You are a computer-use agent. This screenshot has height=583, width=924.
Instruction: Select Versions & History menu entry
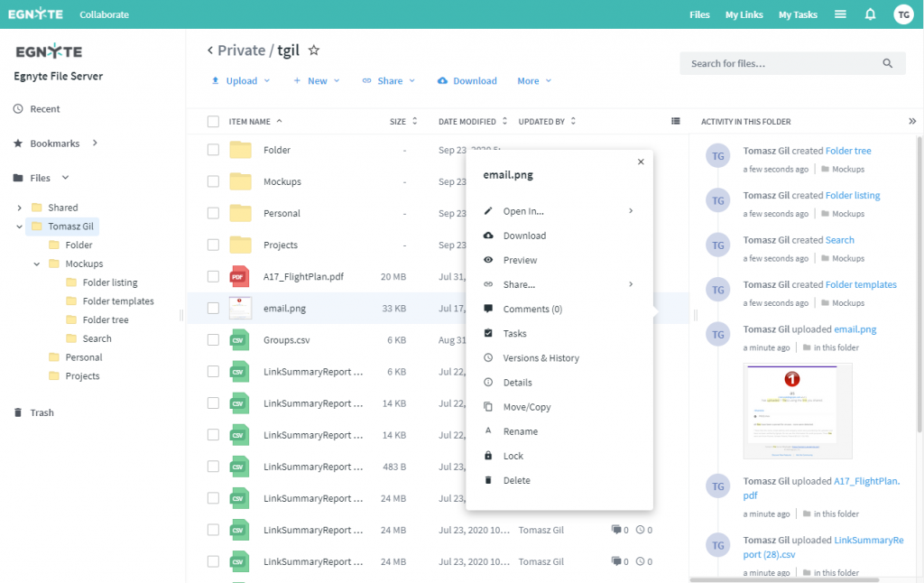pos(541,358)
